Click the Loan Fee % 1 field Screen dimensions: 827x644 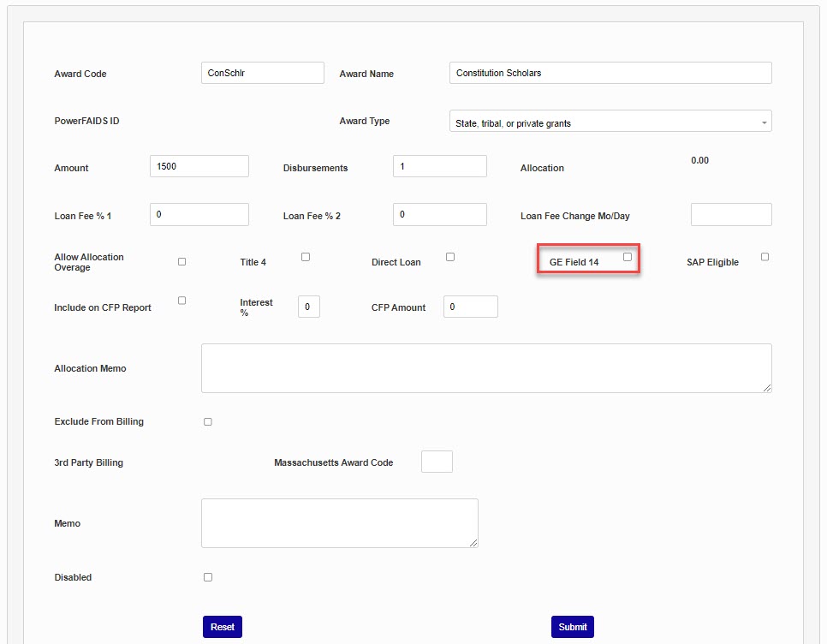click(x=199, y=214)
